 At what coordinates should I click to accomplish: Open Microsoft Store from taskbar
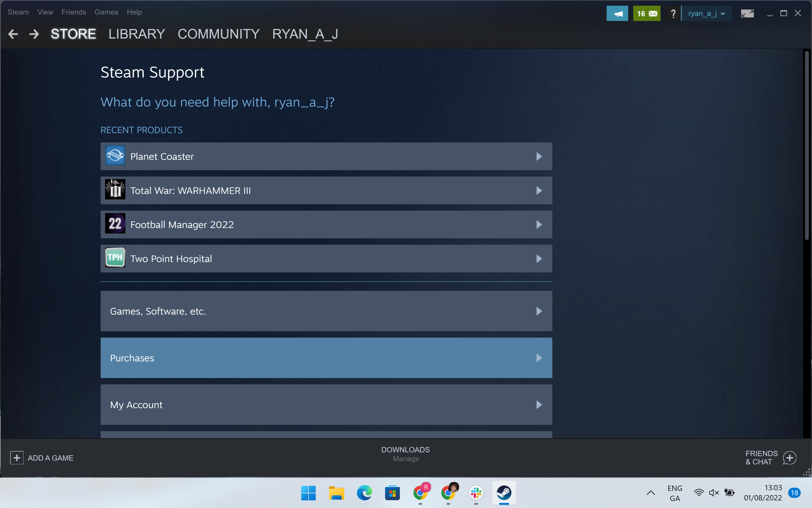(x=392, y=493)
